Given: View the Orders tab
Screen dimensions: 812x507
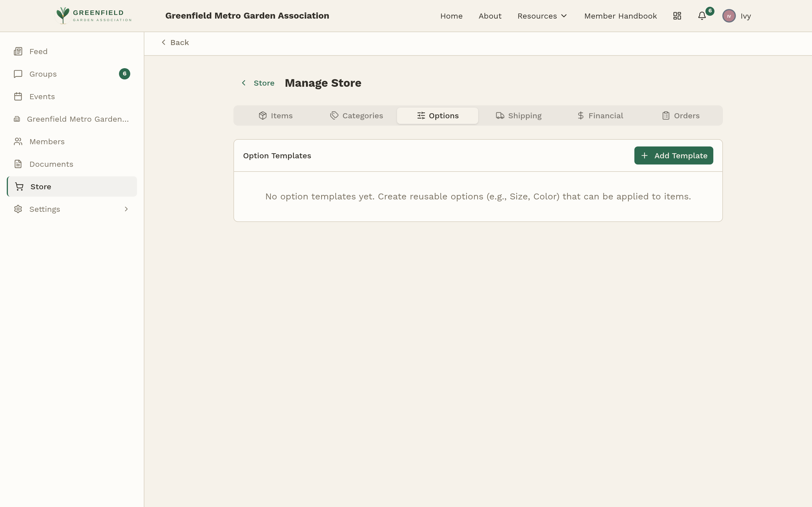Looking at the screenshot, I should pos(681,115).
